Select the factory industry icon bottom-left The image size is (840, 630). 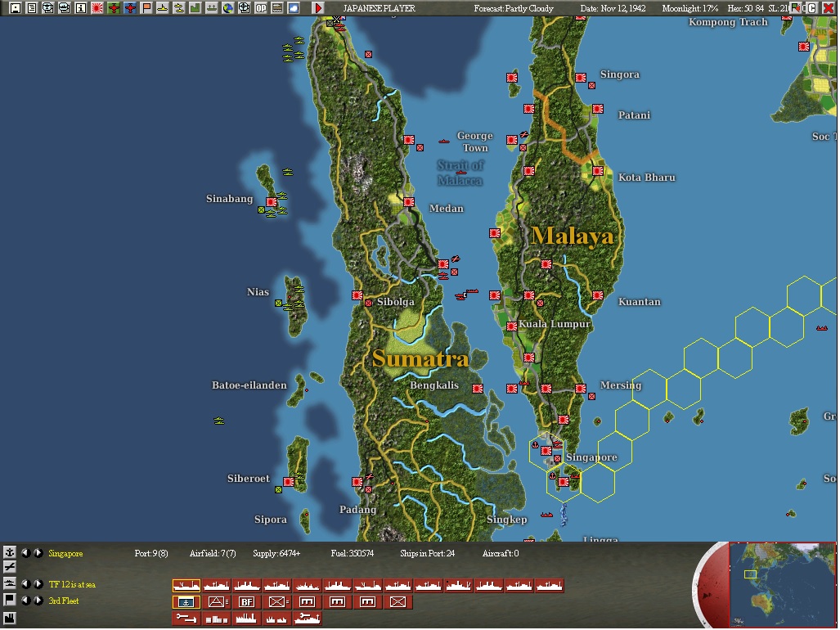point(10,618)
